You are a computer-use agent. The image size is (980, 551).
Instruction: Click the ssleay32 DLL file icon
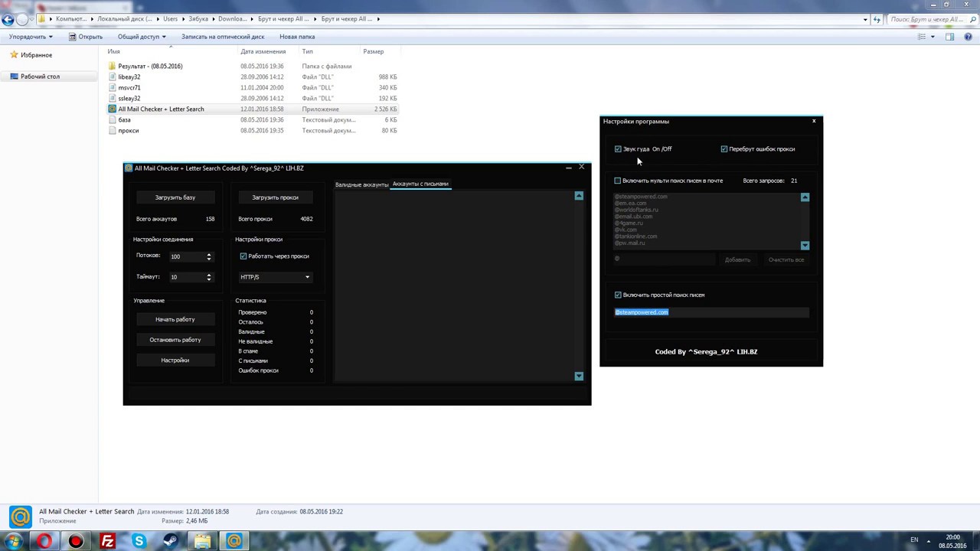112,99
